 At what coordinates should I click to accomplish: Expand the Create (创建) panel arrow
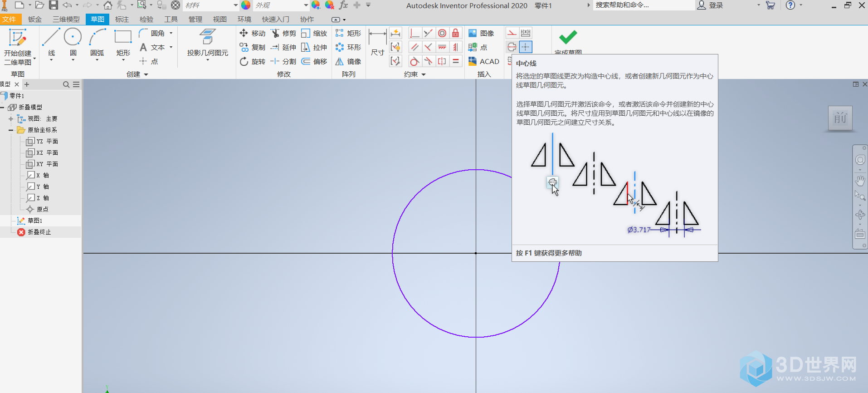(146, 74)
